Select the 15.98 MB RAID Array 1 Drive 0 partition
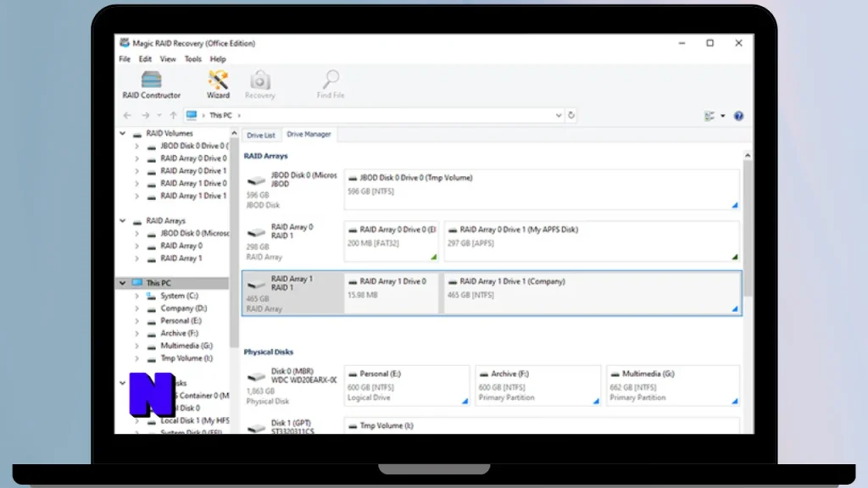Viewport: 868px width, 488px height. (392, 293)
